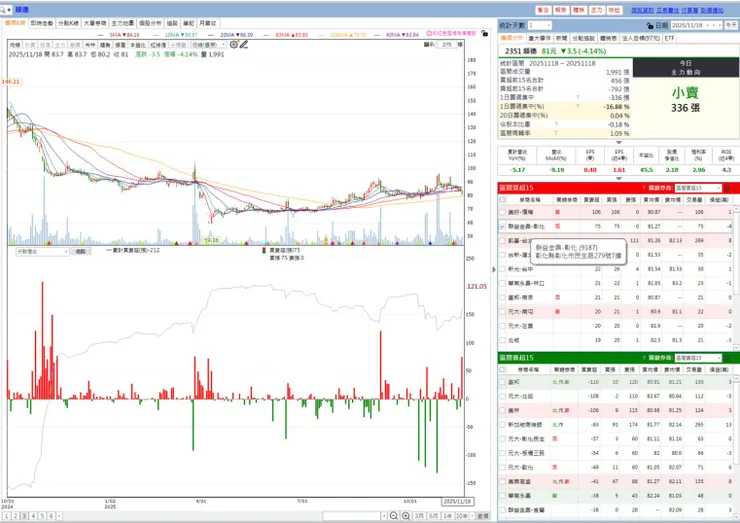The width and height of the screenshot is (740, 523).
Task: Tick the select-all checkbox in 區間賣超15 header
Action: [503, 370]
